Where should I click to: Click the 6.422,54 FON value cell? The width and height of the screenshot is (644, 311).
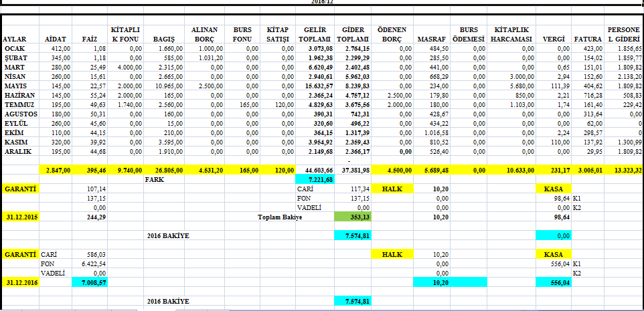pos(90,264)
